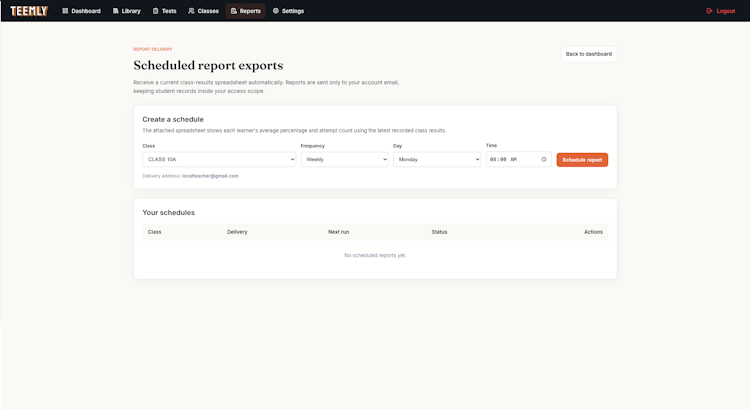
Task: Expand the Class dropdown showing CLASS 10A
Action: (x=219, y=159)
